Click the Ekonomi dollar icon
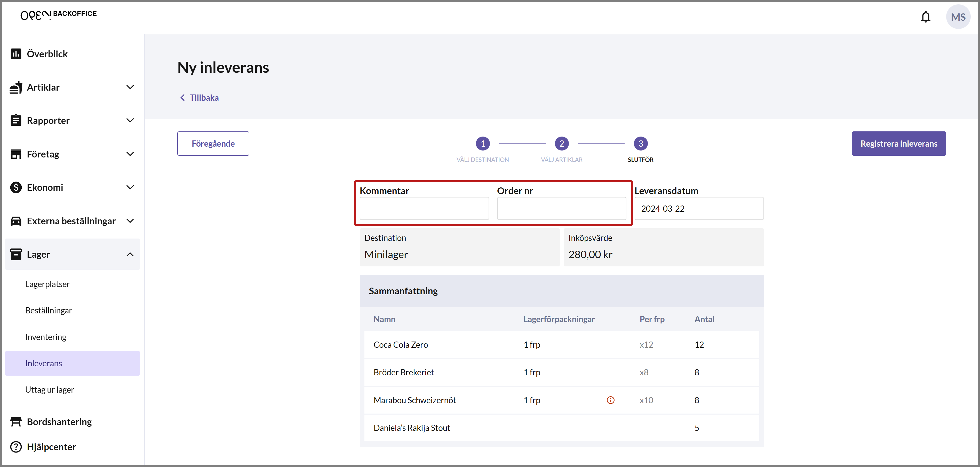This screenshot has height=467, width=980. click(16, 187)
